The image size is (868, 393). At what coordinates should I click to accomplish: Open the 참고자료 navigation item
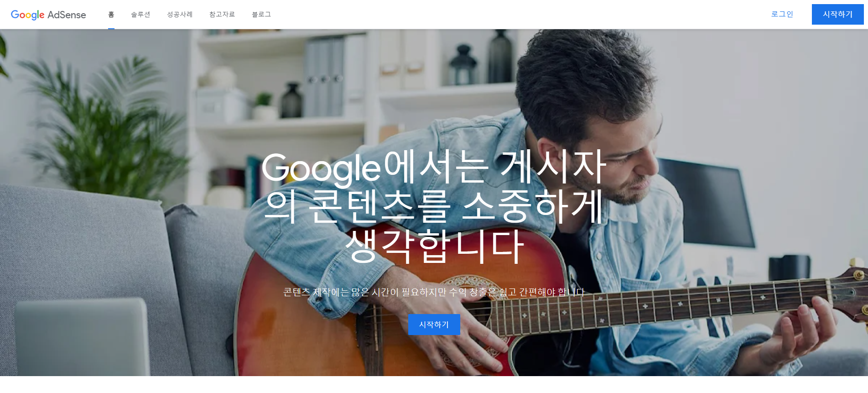(x=222, y=15)
